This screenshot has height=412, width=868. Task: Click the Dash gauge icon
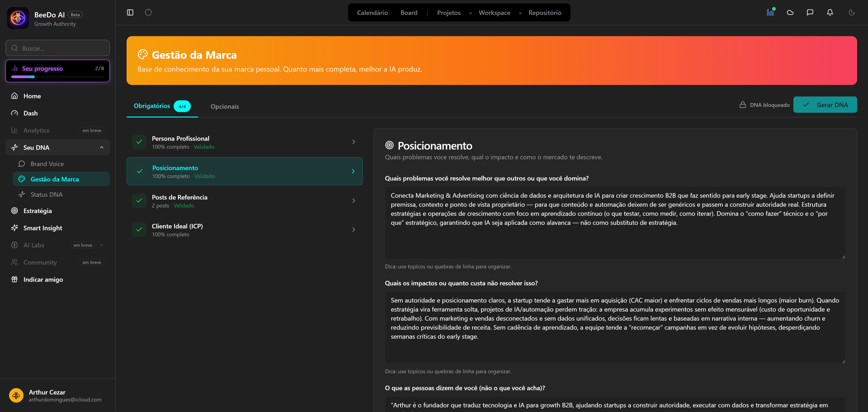click(14, 113)
